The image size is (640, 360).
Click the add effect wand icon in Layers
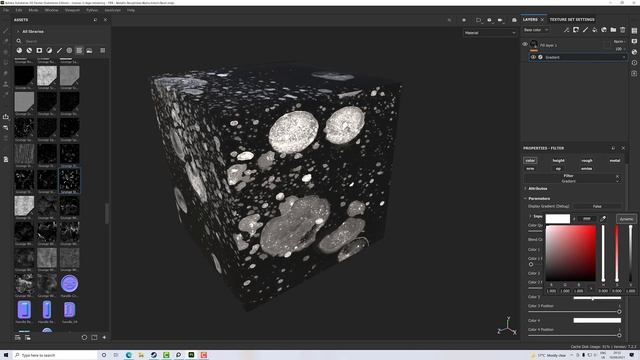[x=566, y=30]
